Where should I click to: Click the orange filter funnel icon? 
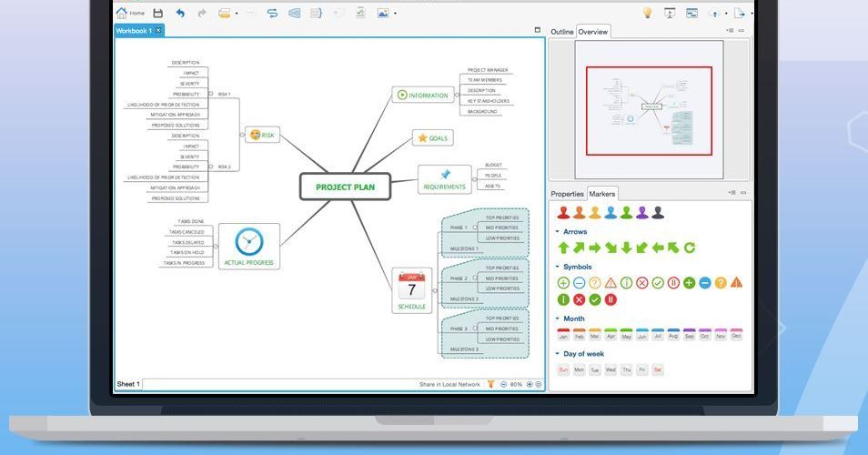(x=491, y=384)
